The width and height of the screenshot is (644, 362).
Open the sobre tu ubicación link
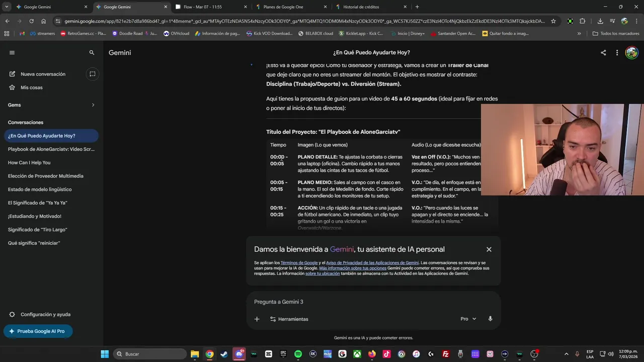[323, 274]
